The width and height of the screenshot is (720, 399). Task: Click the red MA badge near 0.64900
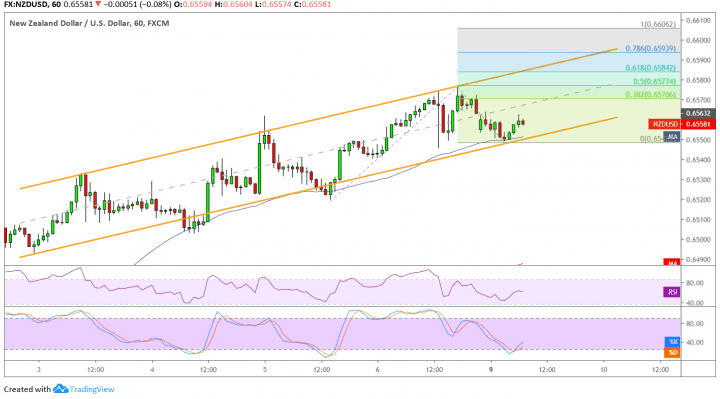coord(672,263)
